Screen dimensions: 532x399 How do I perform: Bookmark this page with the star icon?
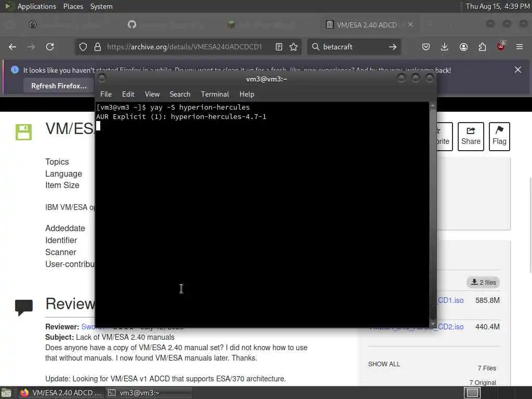294,47
